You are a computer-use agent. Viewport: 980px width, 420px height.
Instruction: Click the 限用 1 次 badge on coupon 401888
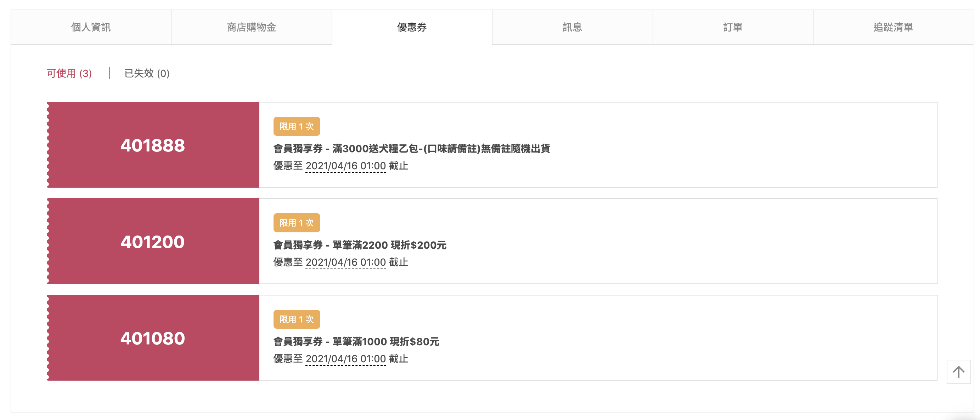click(x=296, y=126)
